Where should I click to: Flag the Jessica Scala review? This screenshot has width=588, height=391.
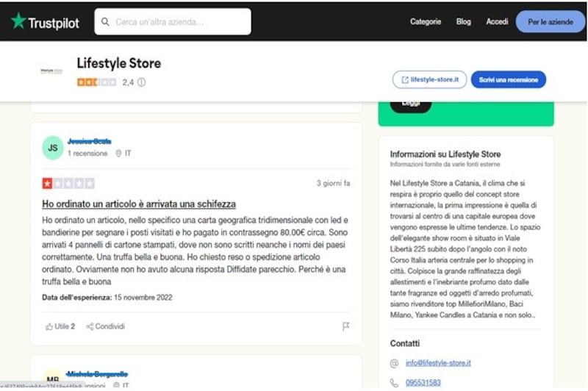click(x=345, y=326)
